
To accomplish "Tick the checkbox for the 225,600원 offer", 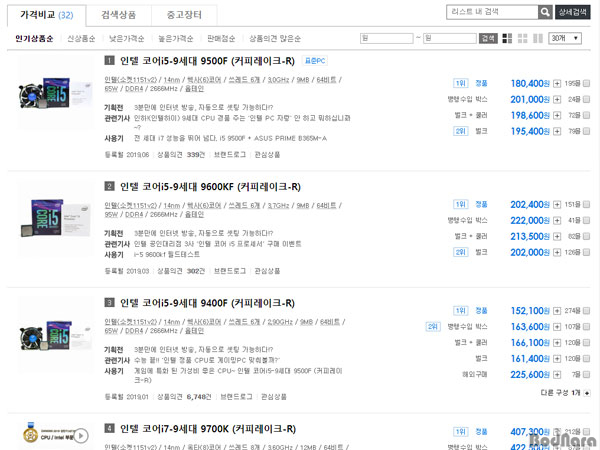I will (586, 375).
